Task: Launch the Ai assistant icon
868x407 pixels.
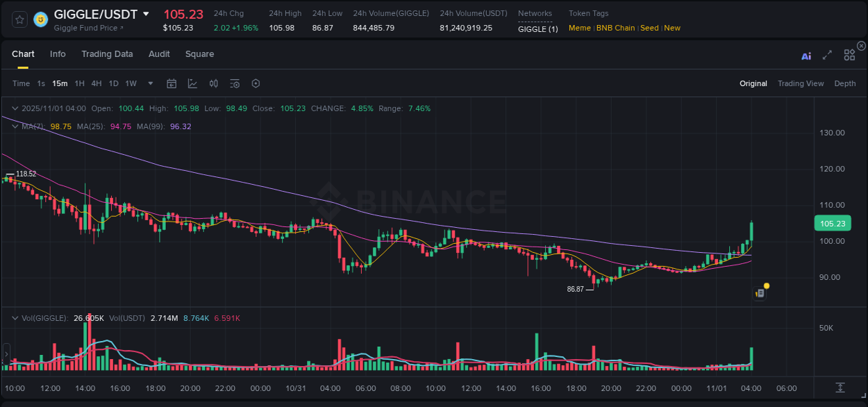Action: pyautogui.click(x=806, y=56)
